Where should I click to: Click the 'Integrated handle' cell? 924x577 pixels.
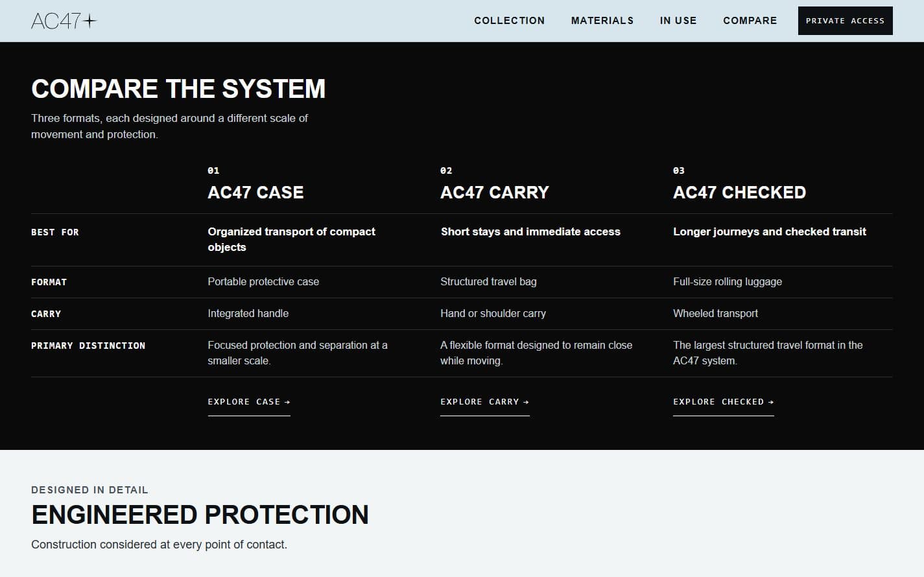point(248,313)
